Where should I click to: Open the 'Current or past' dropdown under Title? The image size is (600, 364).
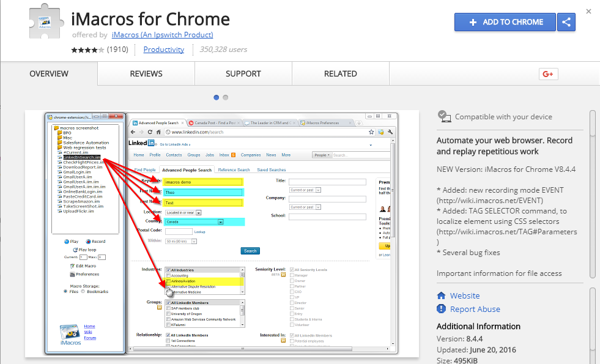[x=305, y=190]
